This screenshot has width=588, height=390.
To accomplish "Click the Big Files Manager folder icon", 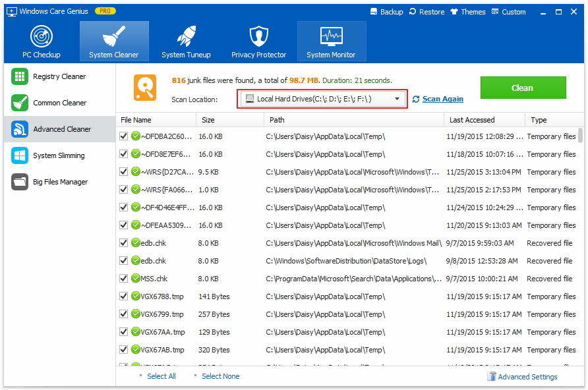I will point(20,182).
